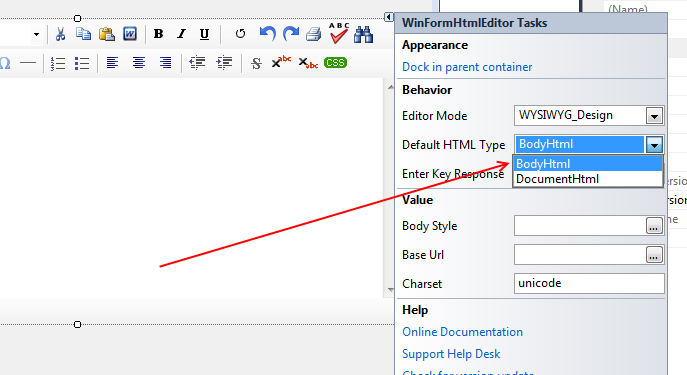Open the Support Help Desk link
The image size is (687, 375).
pos(451,354)
